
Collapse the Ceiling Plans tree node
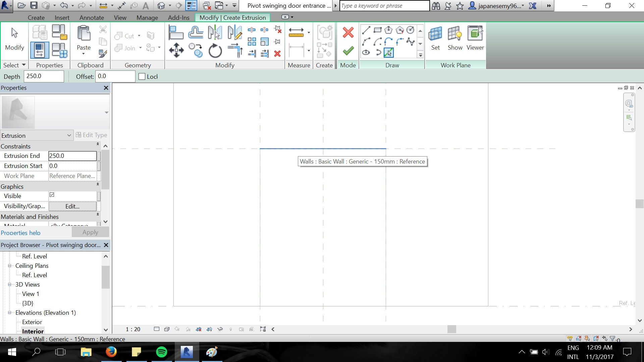10,265
